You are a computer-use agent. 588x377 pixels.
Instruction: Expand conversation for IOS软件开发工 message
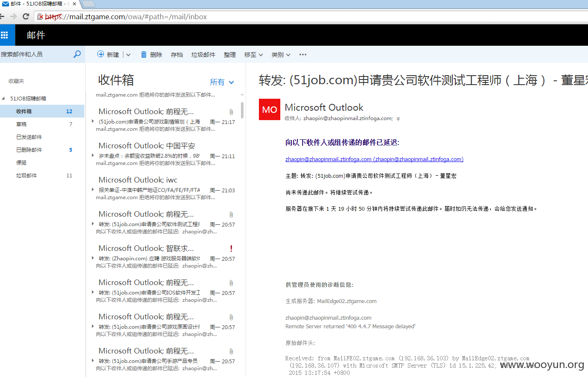93,292
